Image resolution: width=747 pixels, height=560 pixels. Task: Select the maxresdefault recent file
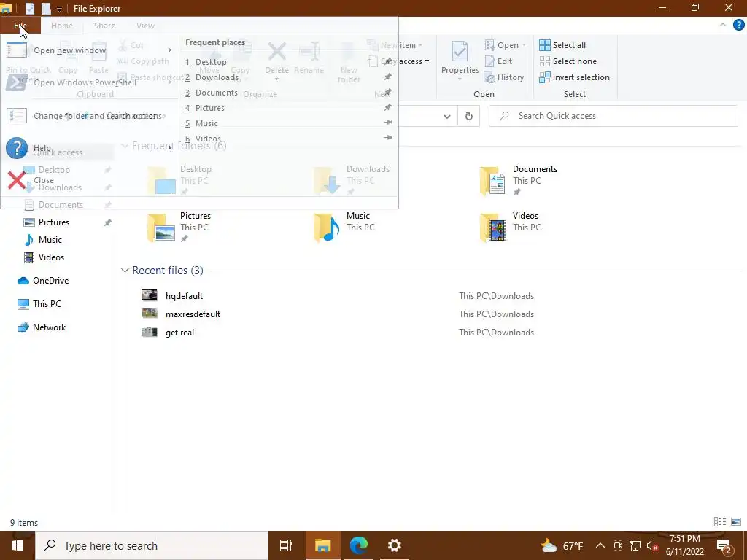[x=193, y=314]
